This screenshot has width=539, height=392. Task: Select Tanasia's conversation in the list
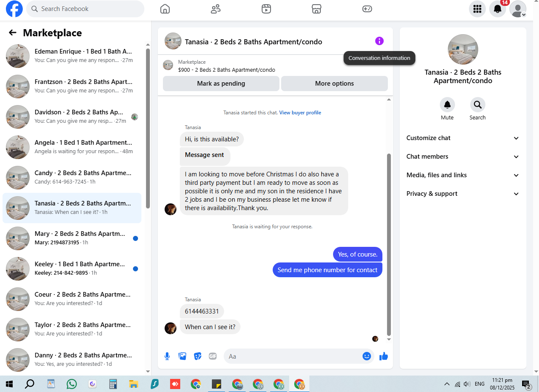click(x=72, y=208)
